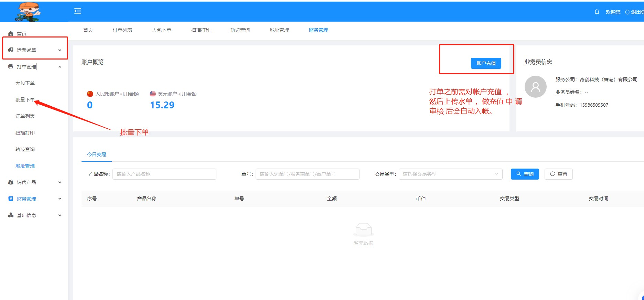Open 大包下单 in the sidebar
Viewport: 644px width, 300px height.
[25, 83]
